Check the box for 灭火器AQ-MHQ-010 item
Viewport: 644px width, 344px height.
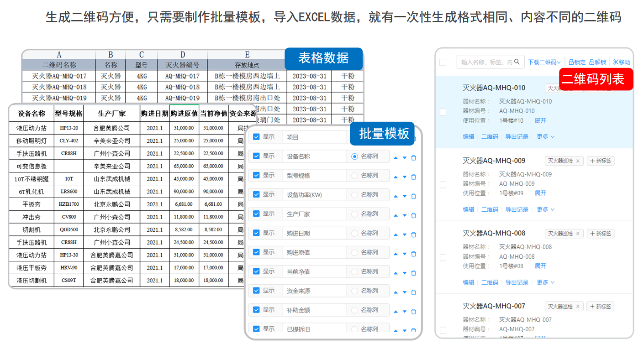tap(443, 112)
